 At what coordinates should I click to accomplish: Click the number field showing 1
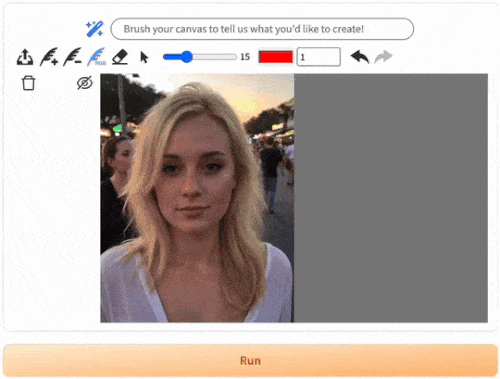tap(319, 57)
